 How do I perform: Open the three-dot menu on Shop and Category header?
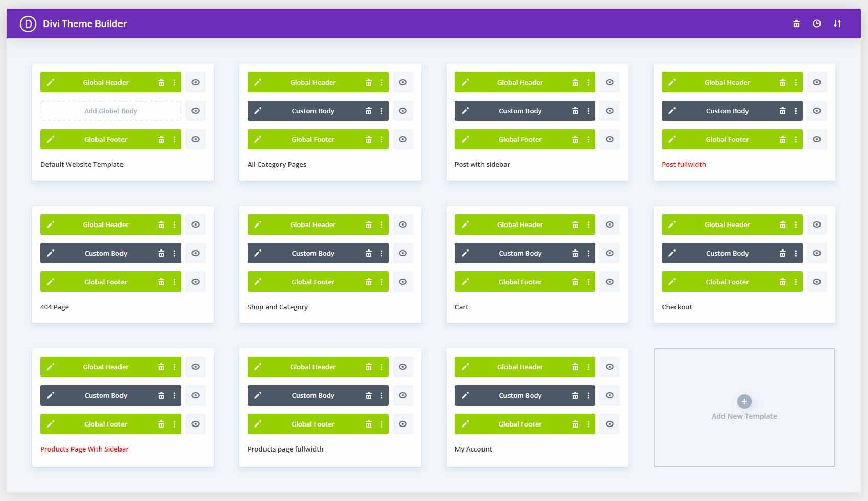click(x=381, y=224)
